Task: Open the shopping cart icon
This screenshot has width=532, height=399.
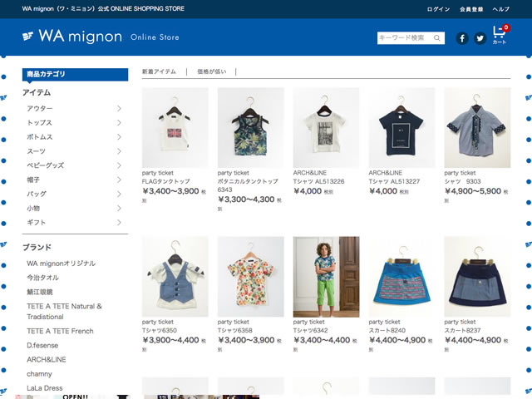Action: [x=500, y=35]
